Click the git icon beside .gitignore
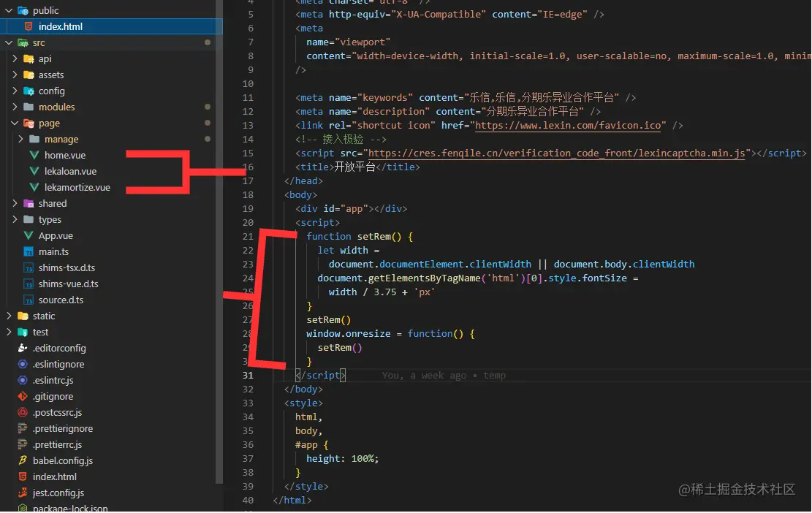Screen dimensions: 812x513 coord(22,396)
